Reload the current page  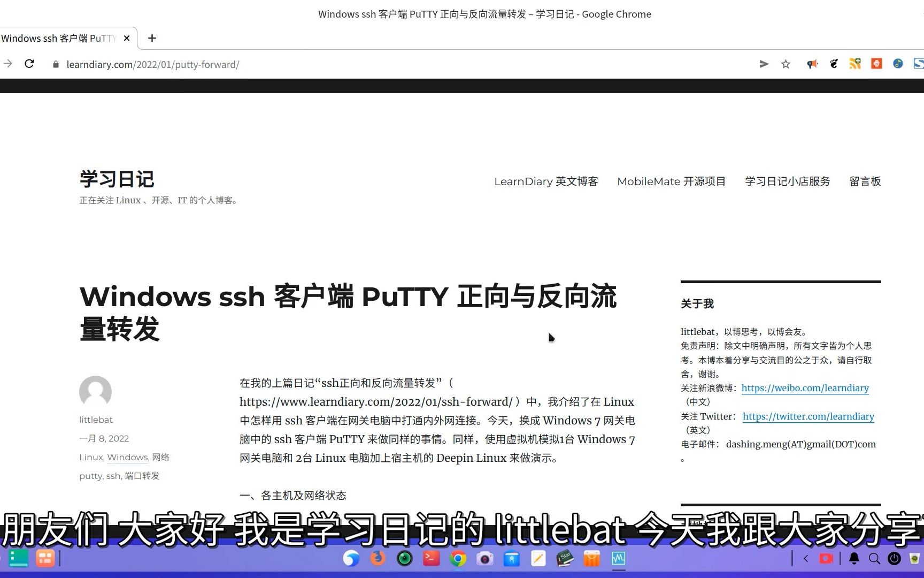(x=29, y=64)
